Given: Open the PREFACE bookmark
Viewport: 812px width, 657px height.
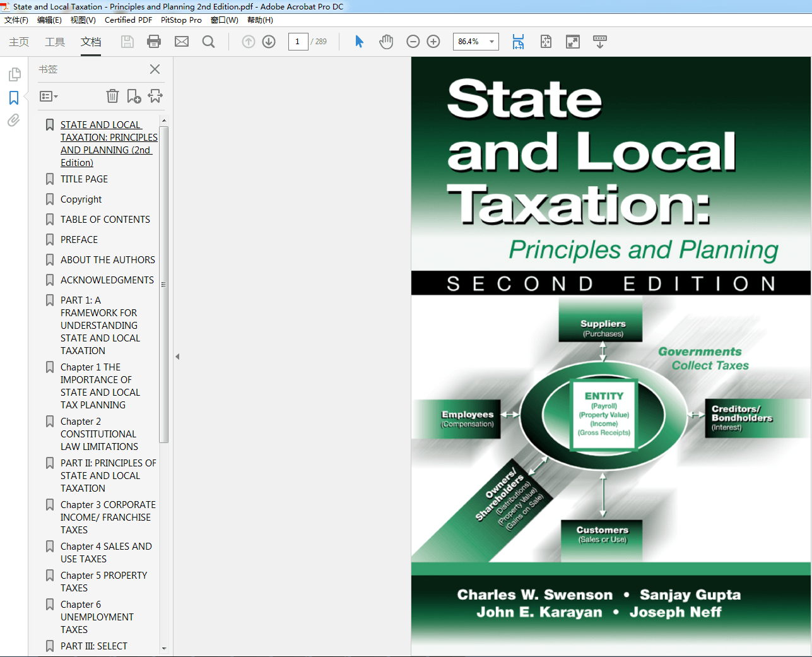Looking at the screenshot, I should tap(79, 240).
